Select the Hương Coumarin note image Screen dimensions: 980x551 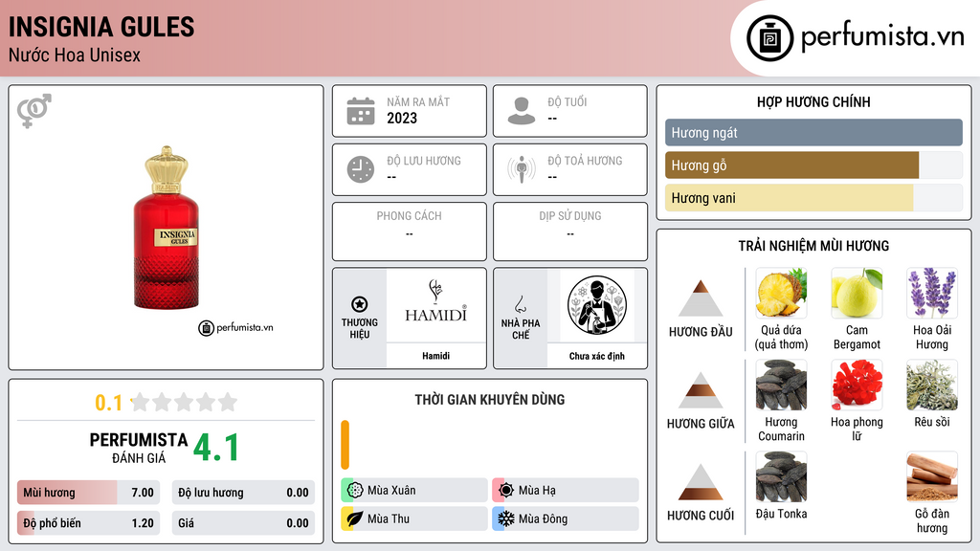tap(781, 385)
